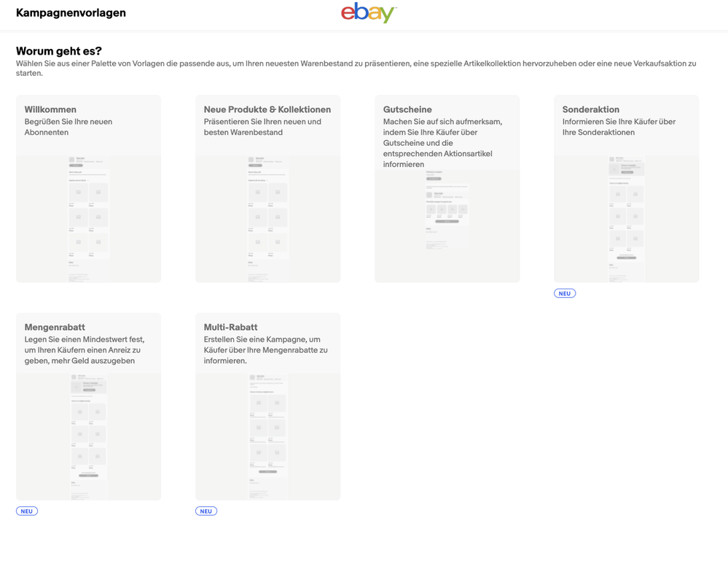This screenshot has height=572, width=728.
Task: Click the eBay logo
Action: coord(369,13)
